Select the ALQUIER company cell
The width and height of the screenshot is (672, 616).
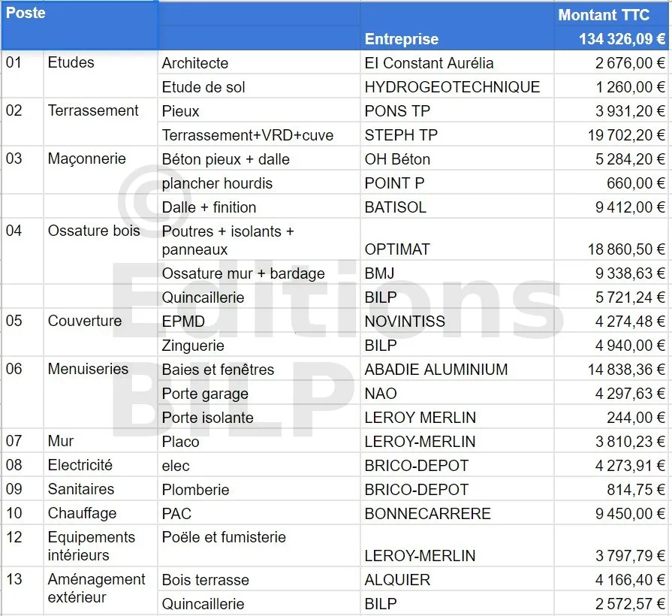click(x=397, y=580)
